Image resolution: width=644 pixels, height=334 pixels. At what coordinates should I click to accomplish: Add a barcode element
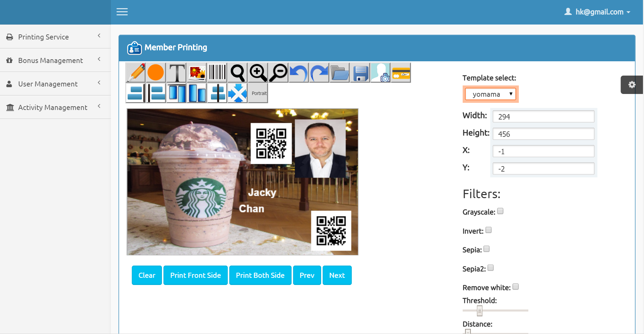(217, 73)
